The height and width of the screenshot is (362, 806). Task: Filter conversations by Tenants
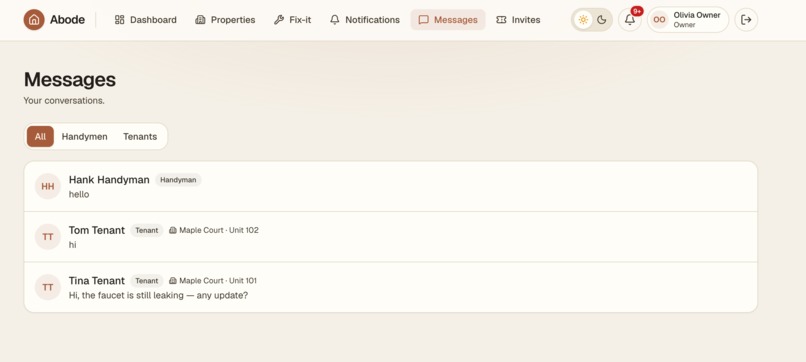coord(140,136)
